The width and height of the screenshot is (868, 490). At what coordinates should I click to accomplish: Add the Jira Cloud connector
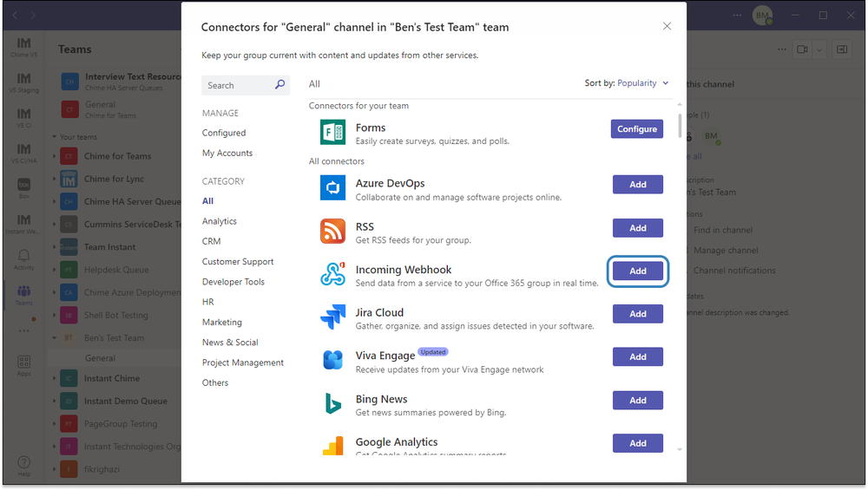pyautogui.click(x=638, y=314)
